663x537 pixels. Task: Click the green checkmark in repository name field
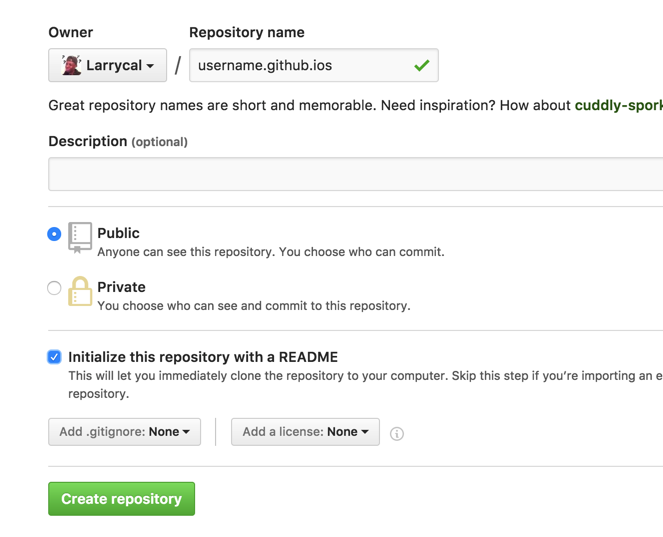pos(421,66)
